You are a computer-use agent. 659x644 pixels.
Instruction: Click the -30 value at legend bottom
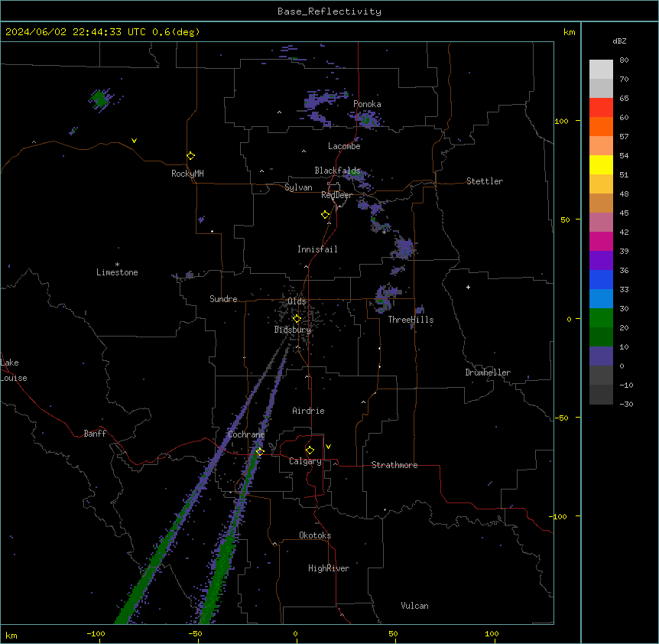click(626, 404)
